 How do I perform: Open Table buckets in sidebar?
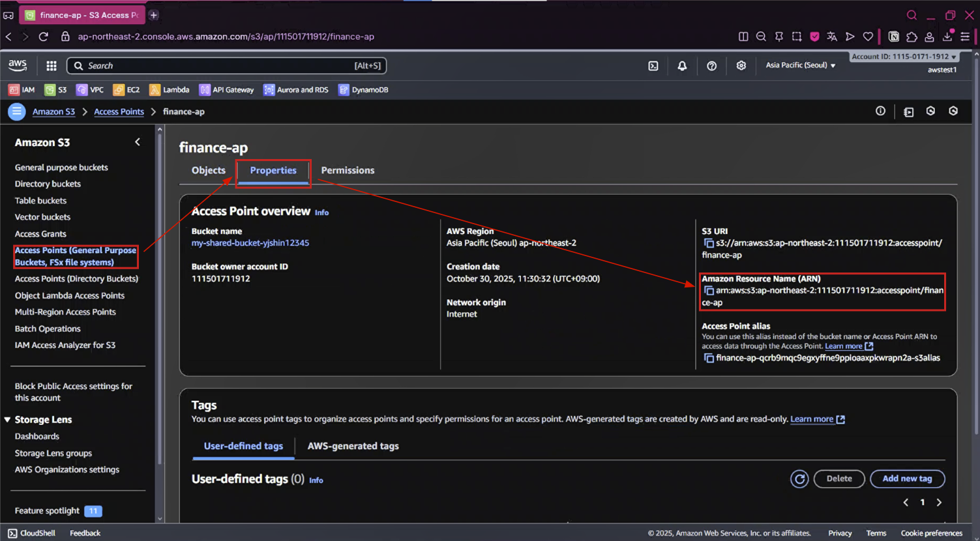click(x=40, y=201)
